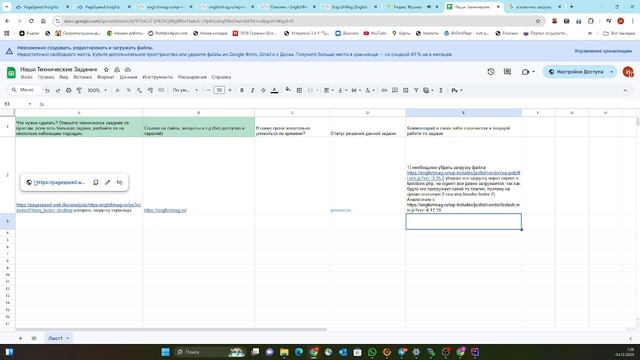The image size is (640, 360).
Task: Open the WhatsApp taskbar icon
Action: [372, 352]
